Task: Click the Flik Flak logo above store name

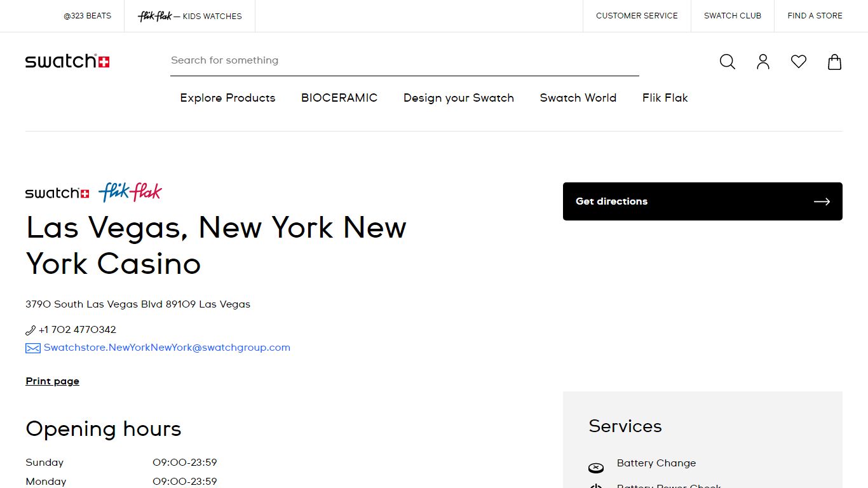Action: click(x=130, y=192)
